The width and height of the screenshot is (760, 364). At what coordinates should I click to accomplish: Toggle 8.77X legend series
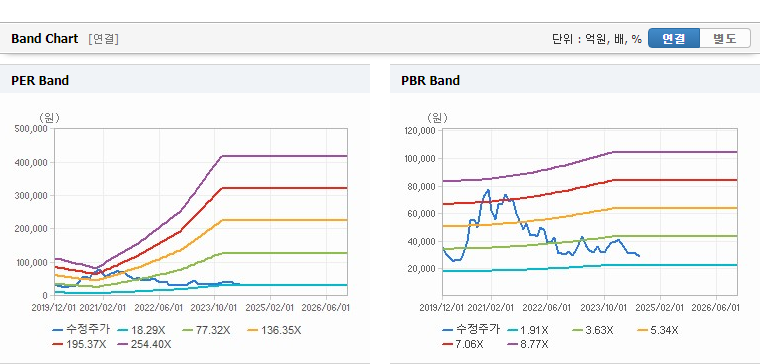(527, 344)
